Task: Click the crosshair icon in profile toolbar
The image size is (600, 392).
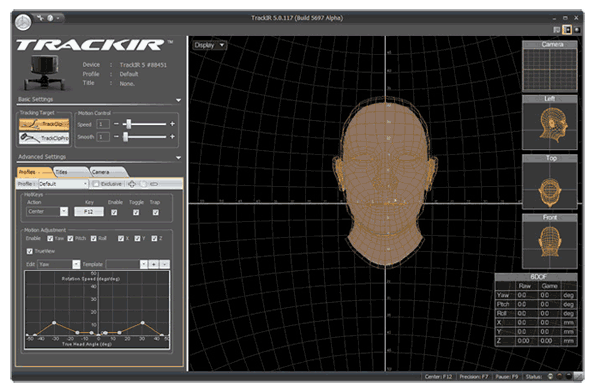Action: point(132,184)
